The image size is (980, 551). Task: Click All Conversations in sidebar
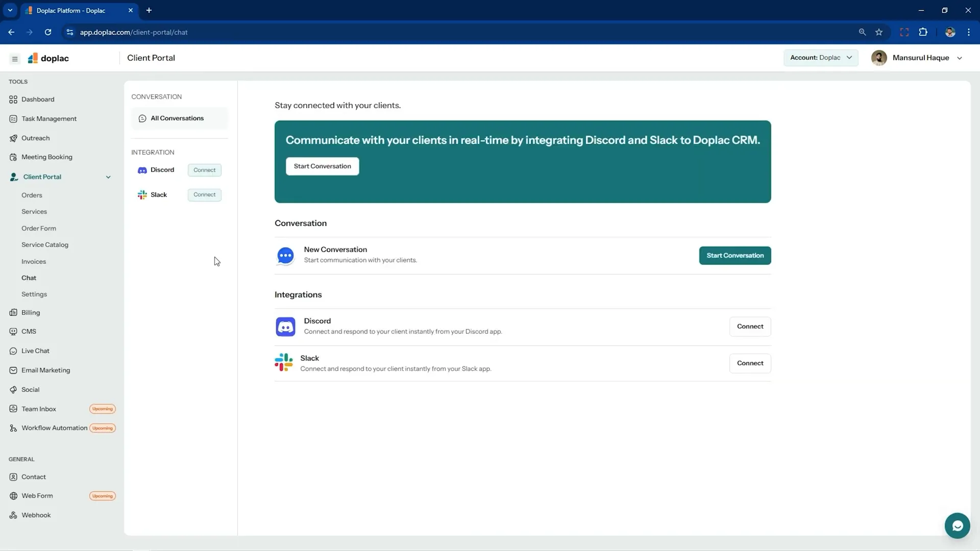point(178,118)
